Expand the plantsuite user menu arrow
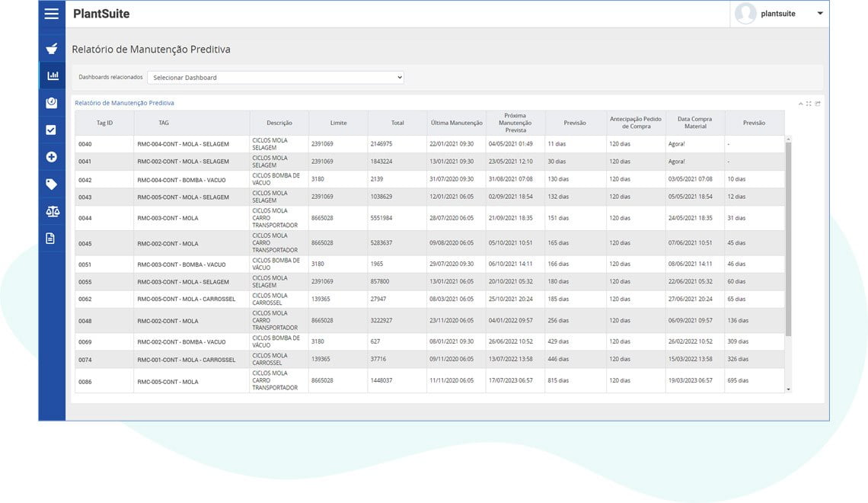 click(x=820, y=13)
